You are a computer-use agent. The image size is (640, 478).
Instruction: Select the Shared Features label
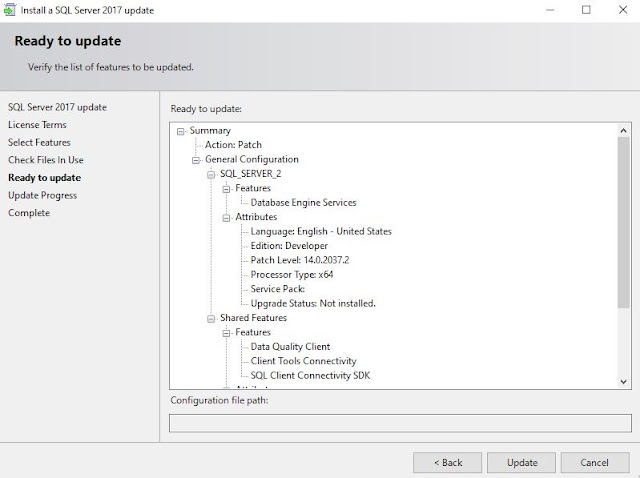click(253, 318)
